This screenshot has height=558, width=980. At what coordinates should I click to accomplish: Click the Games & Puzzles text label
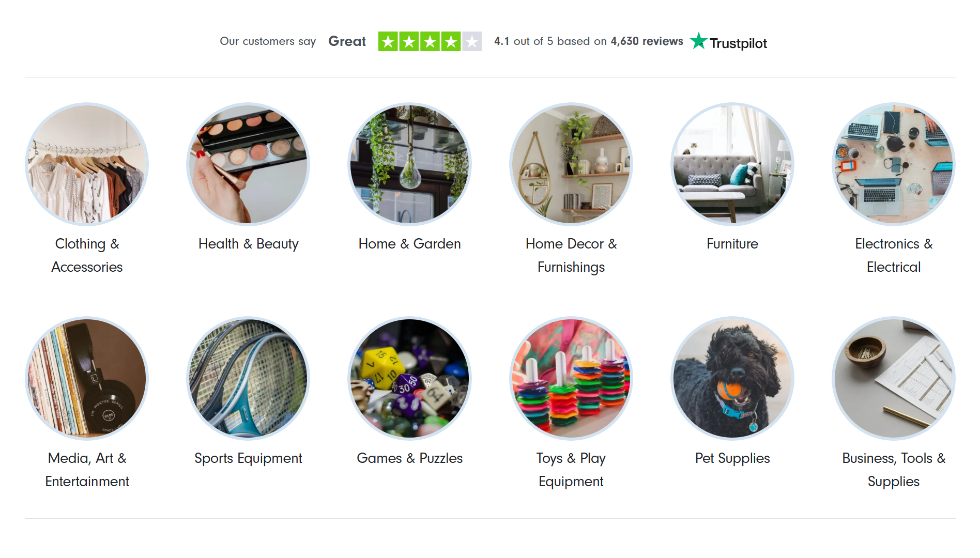point(409,458)
